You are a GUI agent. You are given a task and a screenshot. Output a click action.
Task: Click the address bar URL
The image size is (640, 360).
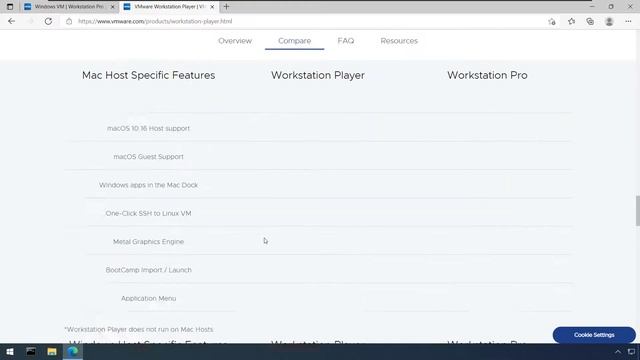click(155, 21)
